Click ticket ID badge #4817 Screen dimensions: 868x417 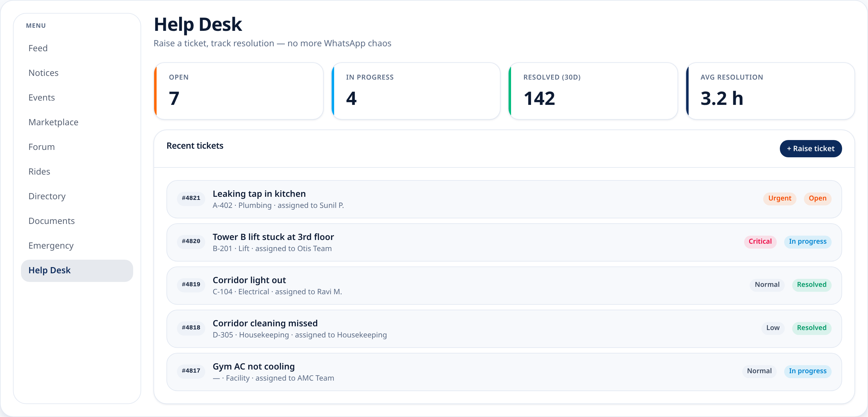click(x=191, y=371)
